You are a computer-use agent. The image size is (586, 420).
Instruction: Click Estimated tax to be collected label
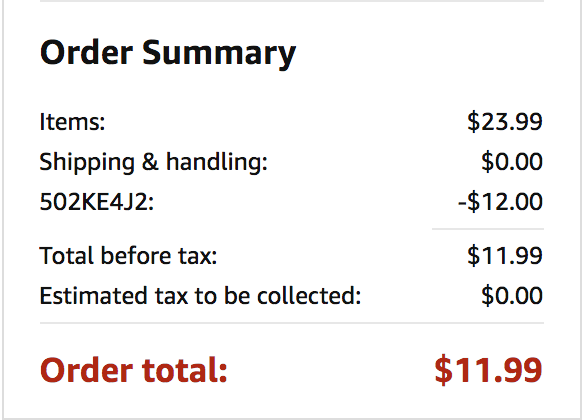pyautogui.click(x=200, y=296)
